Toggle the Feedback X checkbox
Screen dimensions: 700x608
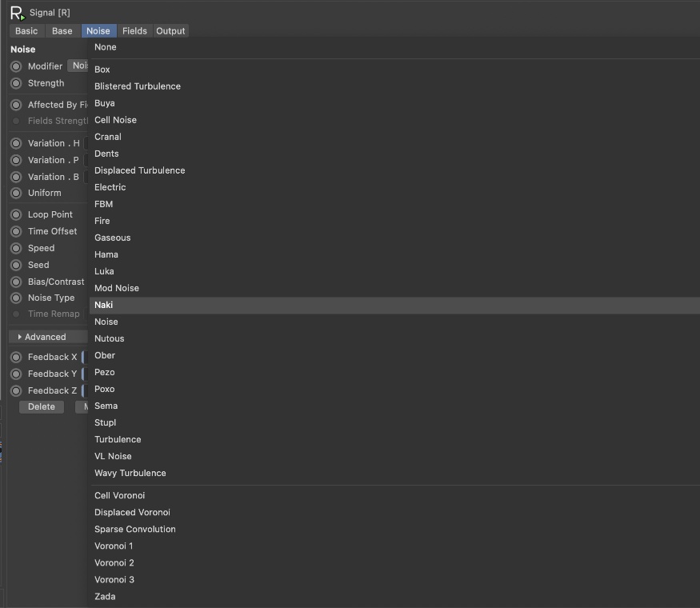[84, 358]
